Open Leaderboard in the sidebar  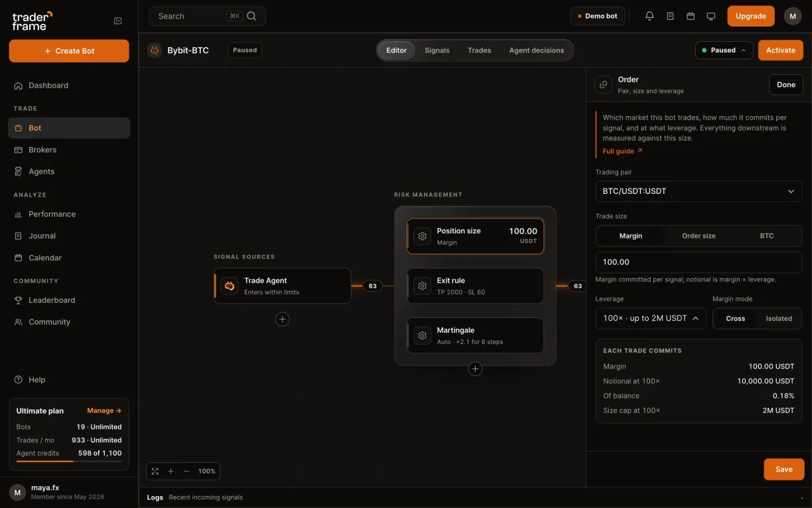click(x=69, y=300)
